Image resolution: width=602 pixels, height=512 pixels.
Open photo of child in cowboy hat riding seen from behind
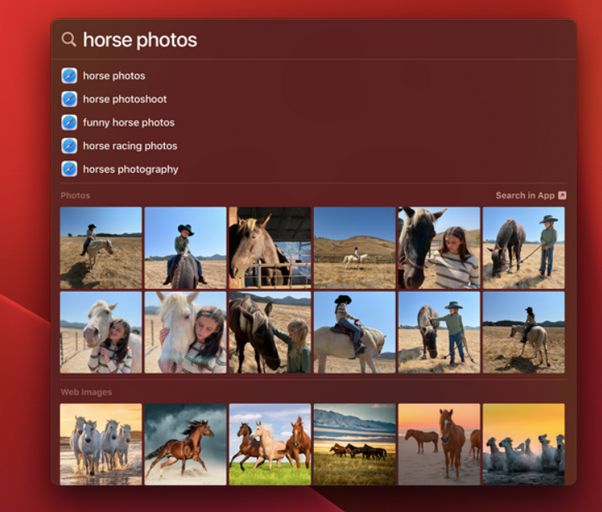(x=185, y=248)
